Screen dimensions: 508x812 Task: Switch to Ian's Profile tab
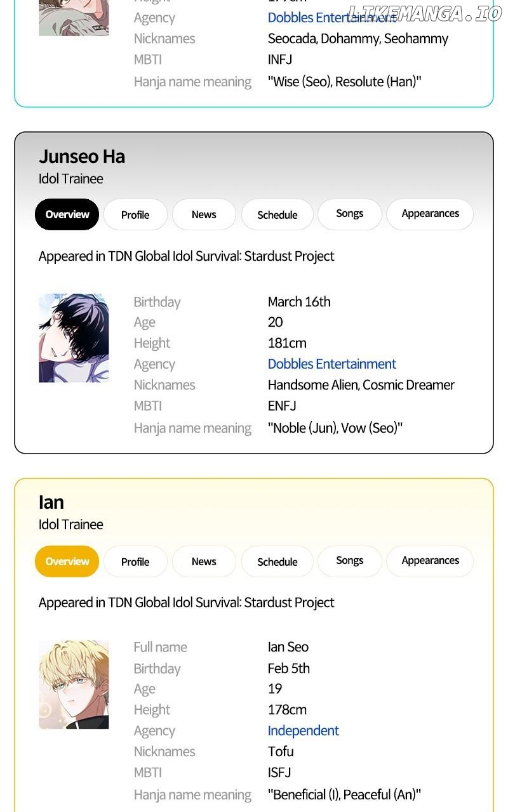(135, 561)
